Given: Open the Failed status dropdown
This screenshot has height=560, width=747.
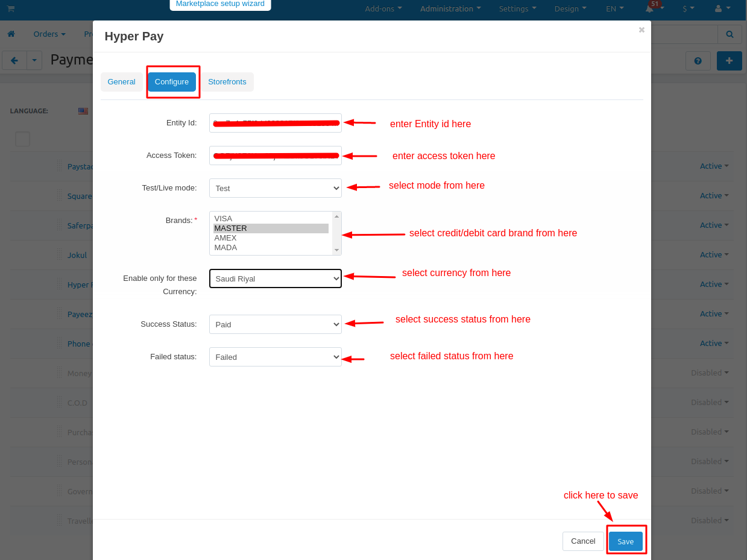Looking at the screenshot, I should pos(275,357).
